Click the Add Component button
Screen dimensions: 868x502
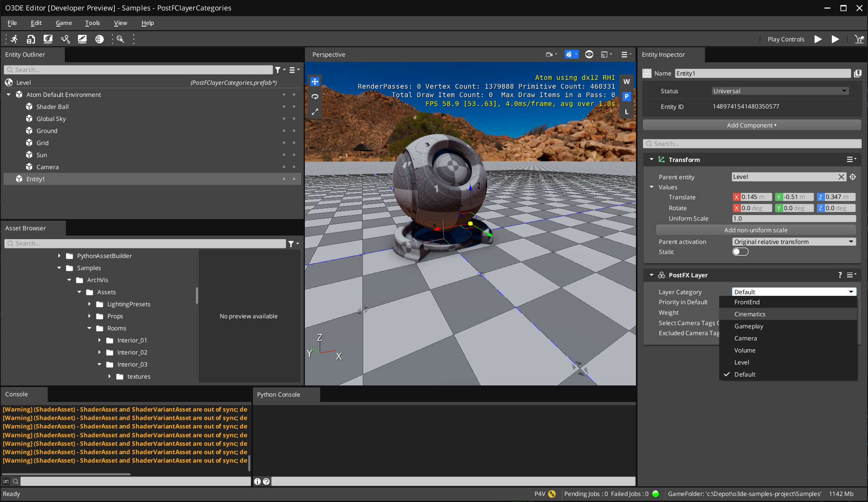[x=751, y=125]
